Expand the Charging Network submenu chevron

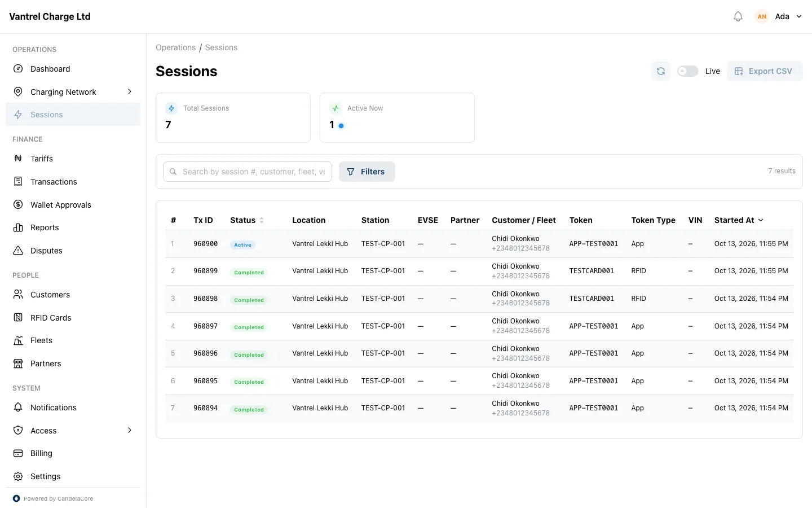coord(130,91)
